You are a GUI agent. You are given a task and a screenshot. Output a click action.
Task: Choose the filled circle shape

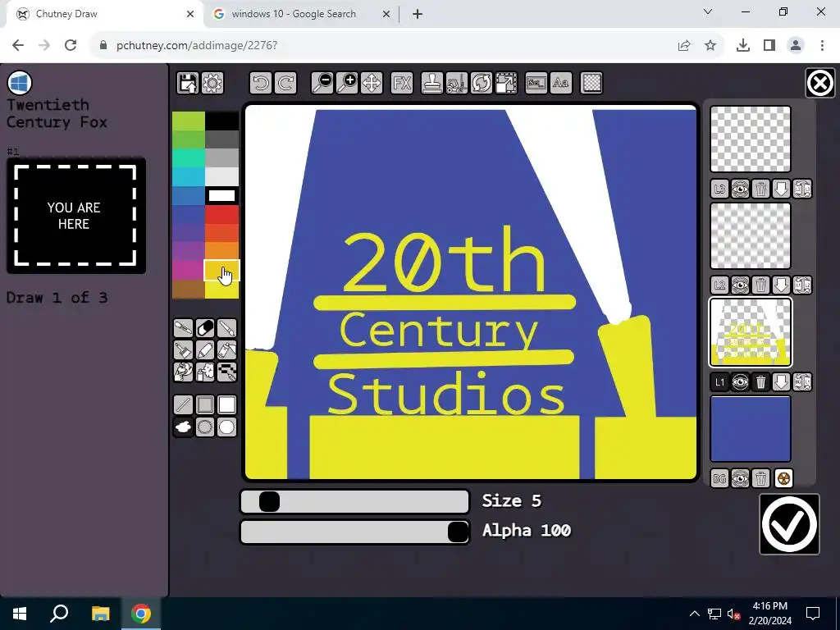click(226, 427)
